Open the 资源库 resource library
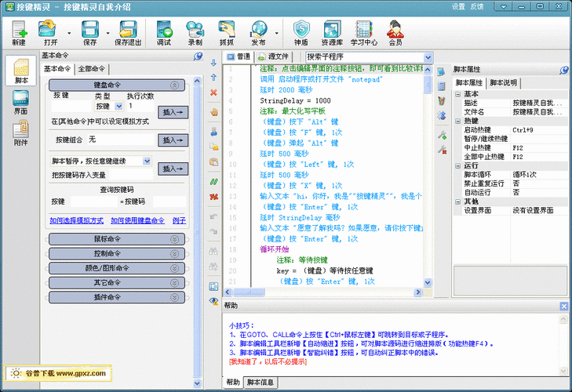 (332, 34)
